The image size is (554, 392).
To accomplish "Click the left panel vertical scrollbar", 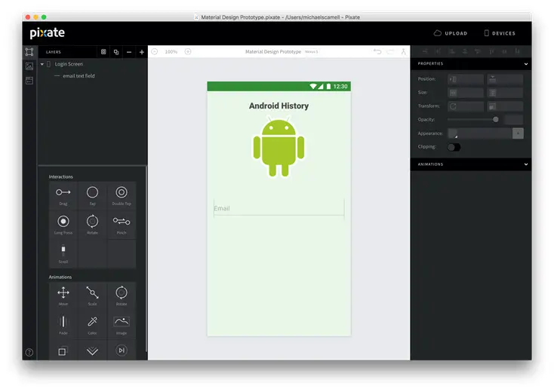I will tap(146, 258).
